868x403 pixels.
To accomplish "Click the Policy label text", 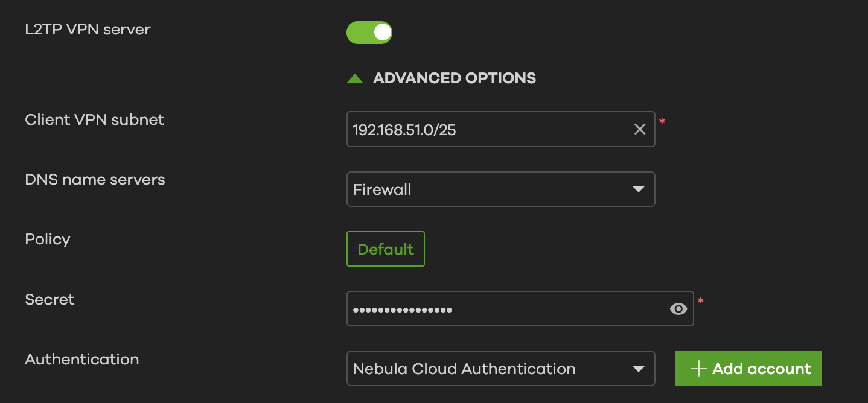I will click(48, 239).
